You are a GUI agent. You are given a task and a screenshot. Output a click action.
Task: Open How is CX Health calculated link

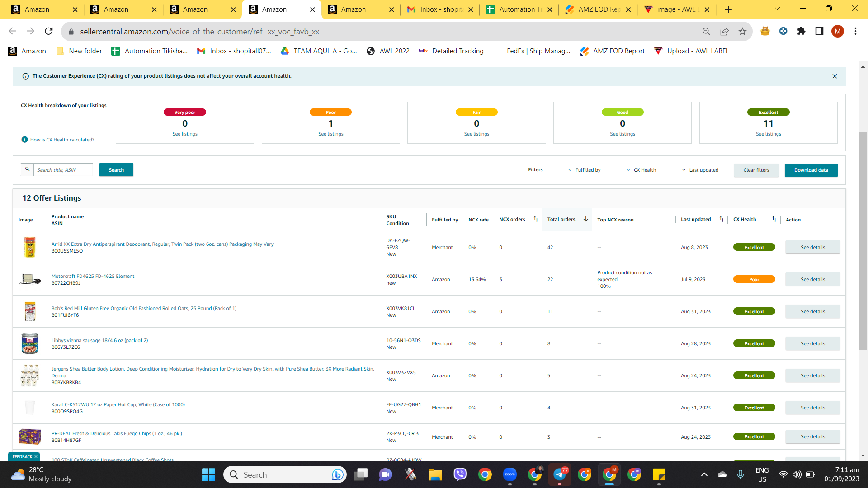(x=62, y=140)
